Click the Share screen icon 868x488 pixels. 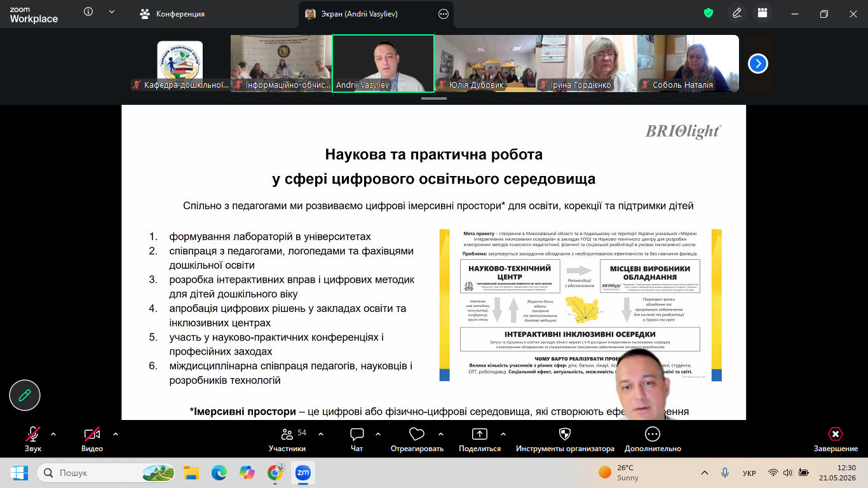click(x=479, y=435)
